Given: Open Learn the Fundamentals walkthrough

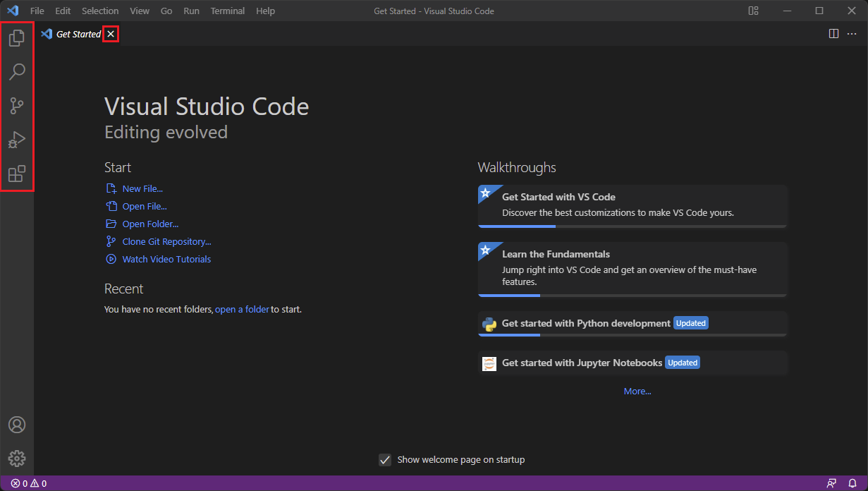Looking at the screenshot, I should tap(632, 269).
